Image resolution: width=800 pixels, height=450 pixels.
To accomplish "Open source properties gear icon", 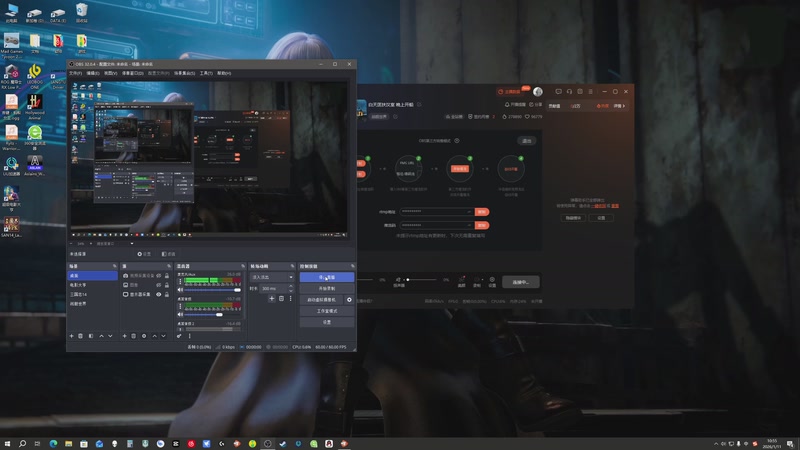I will pyautogui.click(x=144, y=336).
